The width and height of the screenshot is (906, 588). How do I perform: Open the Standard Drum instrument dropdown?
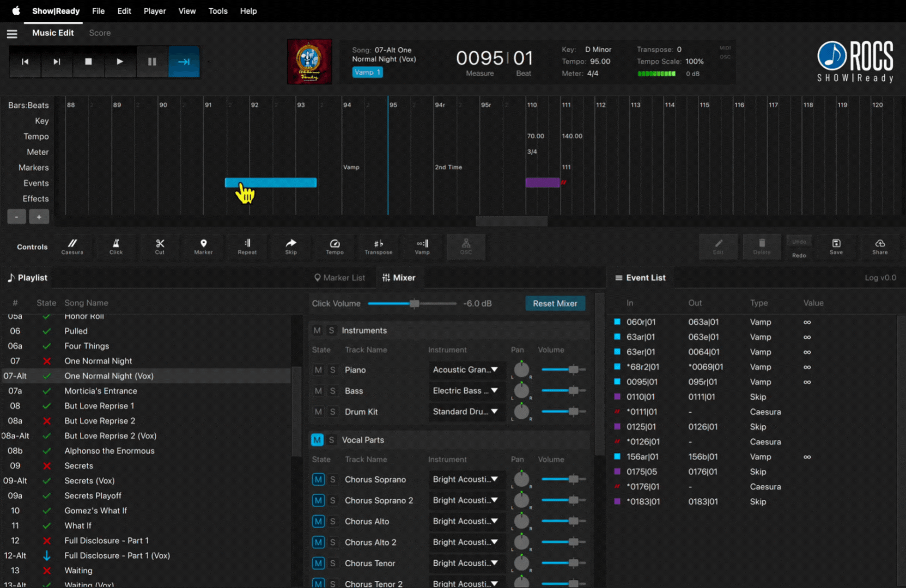click(466, 412)
